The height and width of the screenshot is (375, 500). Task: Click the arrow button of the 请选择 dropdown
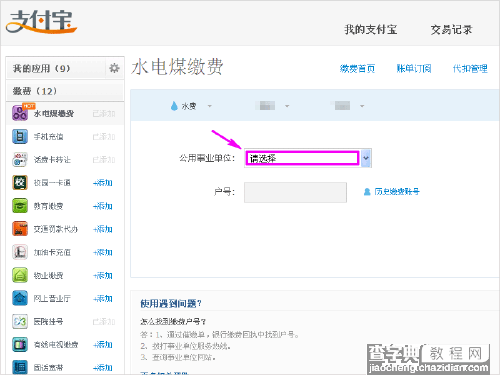tap(366, 158)
